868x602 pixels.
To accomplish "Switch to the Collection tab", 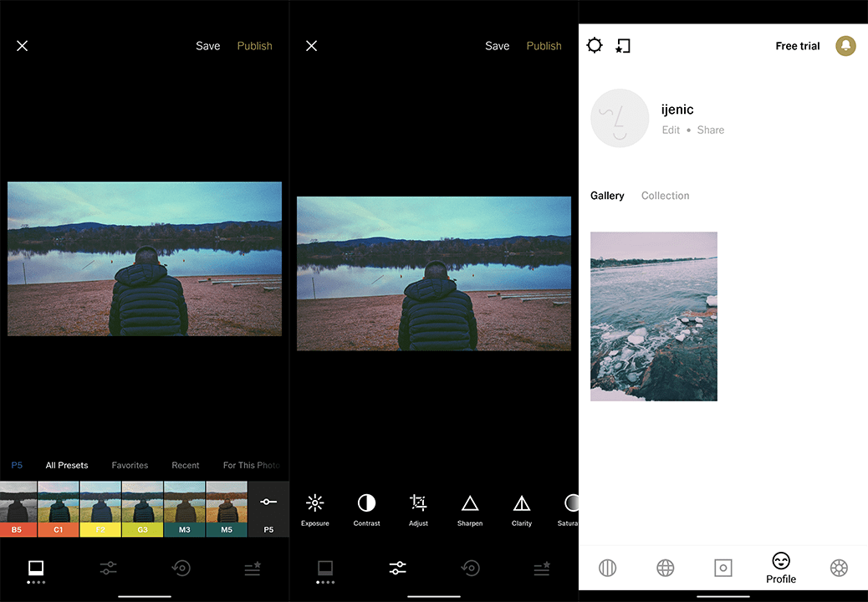I will (666, 196).
